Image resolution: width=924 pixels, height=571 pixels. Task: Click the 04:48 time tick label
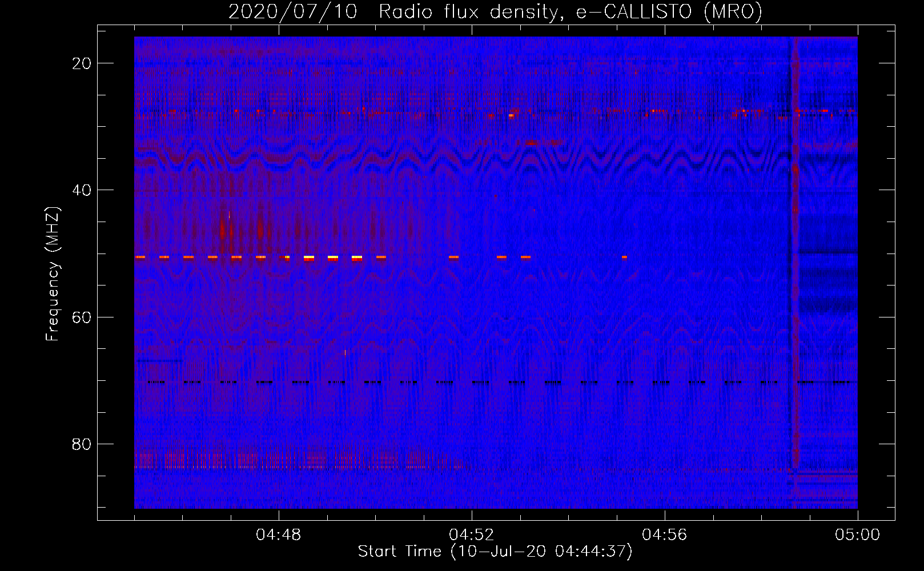(279, 535)
